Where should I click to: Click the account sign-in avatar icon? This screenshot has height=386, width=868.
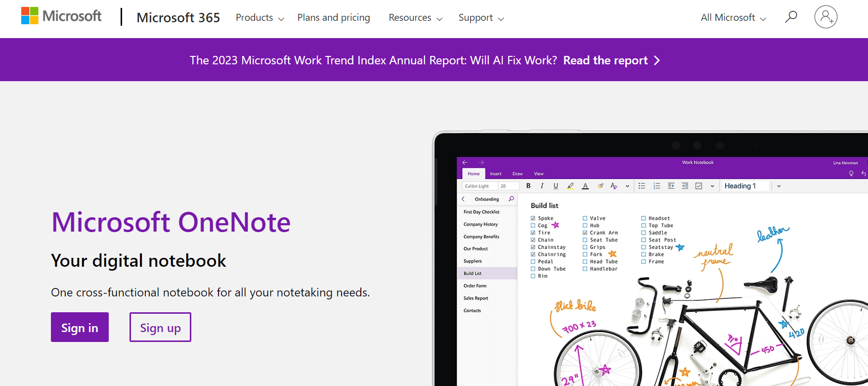coord(826,17)
